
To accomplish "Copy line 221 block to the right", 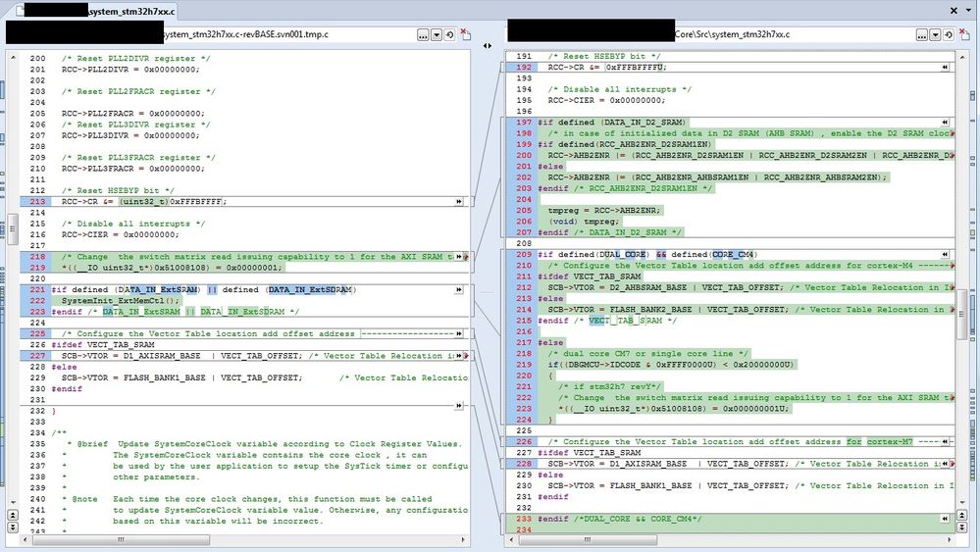I will click(x=459, y=290).
